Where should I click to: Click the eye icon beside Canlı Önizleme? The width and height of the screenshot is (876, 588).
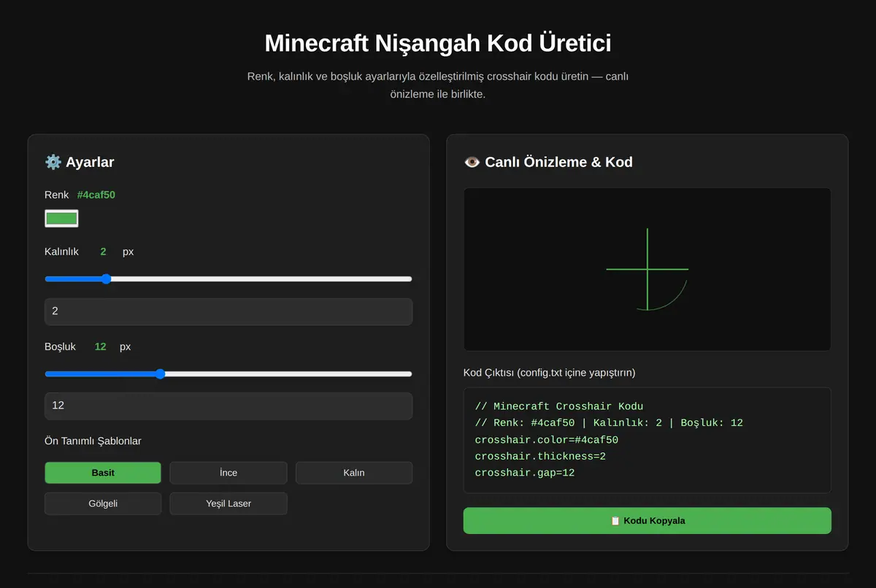[x=472, y=162]
